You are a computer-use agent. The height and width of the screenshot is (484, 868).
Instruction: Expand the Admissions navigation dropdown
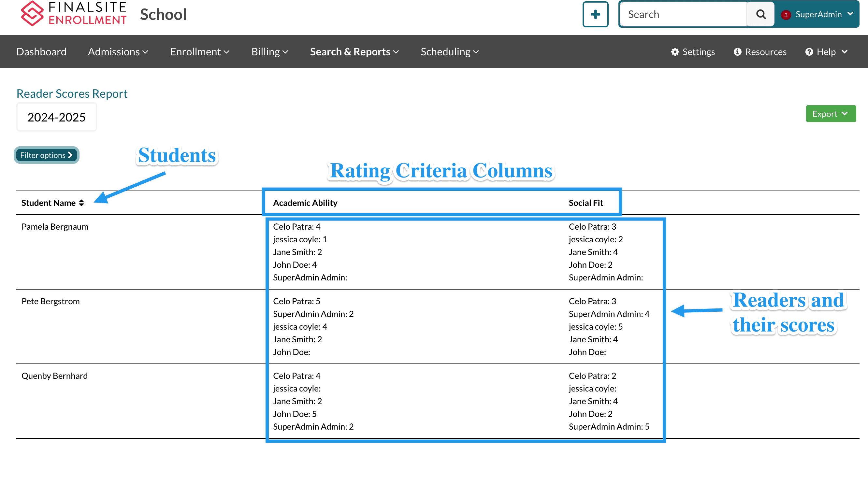(x=118, y=51)
